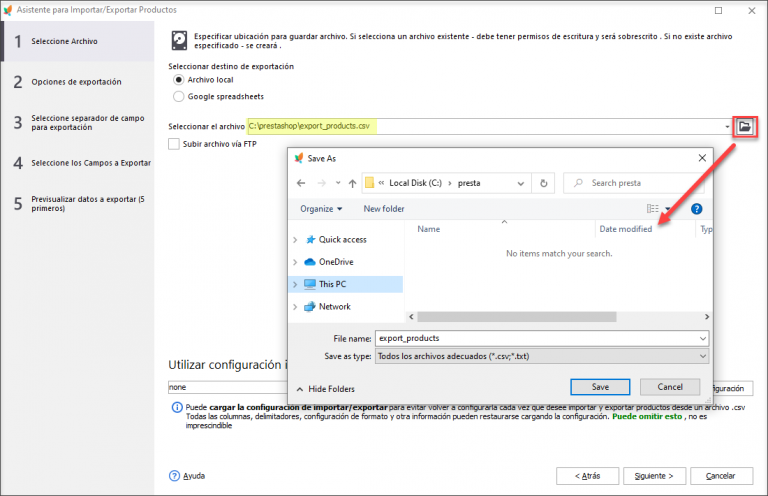Open the Ayuda link
Viewport: 768px width, 496px height.
pos(194,476)
